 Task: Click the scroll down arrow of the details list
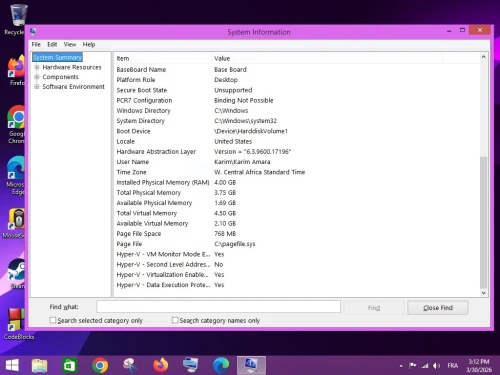point(483,293)
